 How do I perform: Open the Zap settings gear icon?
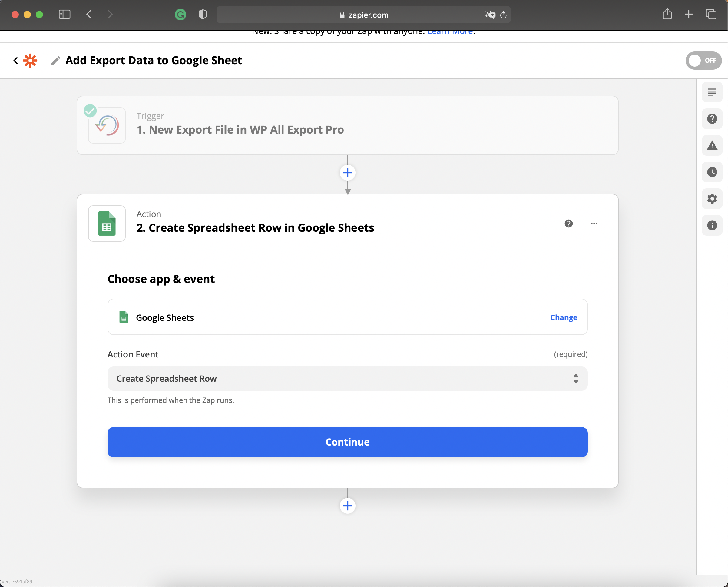pyautogui.click(x=712, y=198)
